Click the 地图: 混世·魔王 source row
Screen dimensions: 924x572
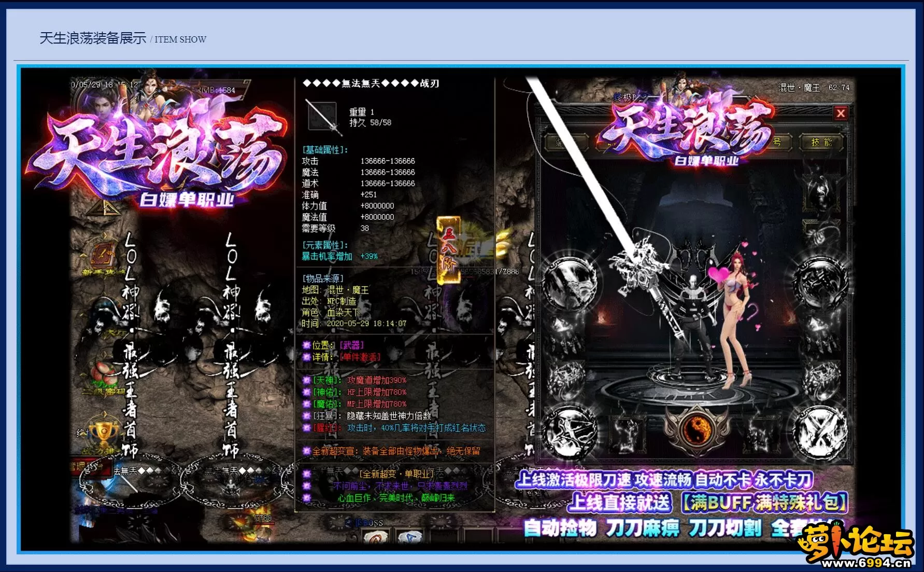335,290
